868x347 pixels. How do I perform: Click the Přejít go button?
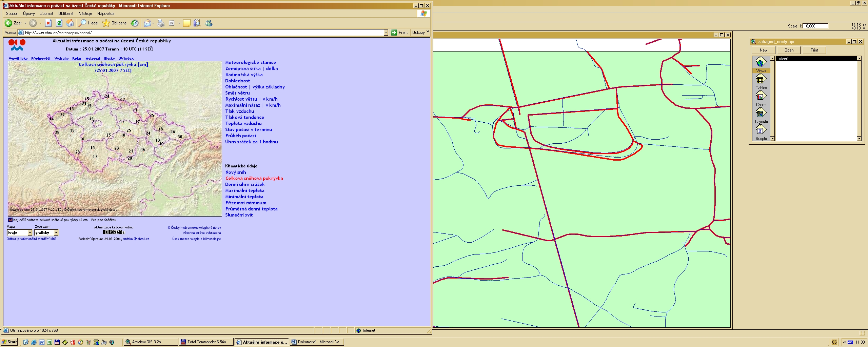[399, 33]
